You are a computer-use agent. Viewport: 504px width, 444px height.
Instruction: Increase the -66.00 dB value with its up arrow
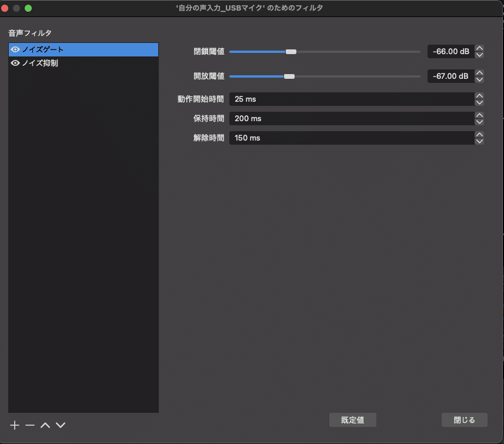(x=479, y=48)
